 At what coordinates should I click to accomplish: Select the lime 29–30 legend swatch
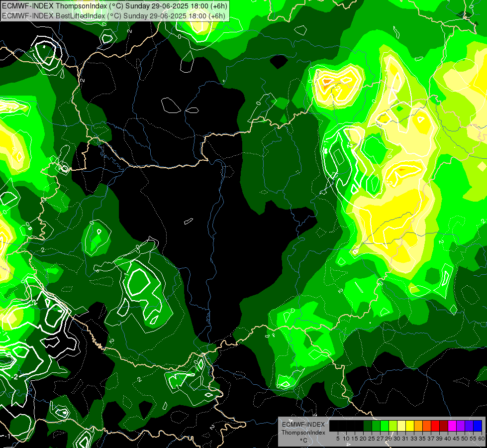[x=393, y=426]
